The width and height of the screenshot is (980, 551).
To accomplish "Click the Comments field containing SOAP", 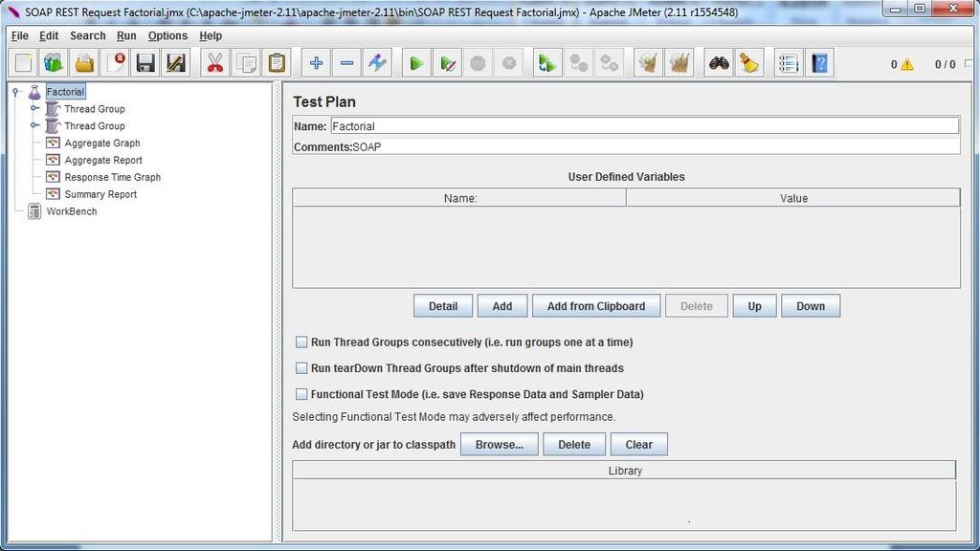I will click(x=657, y=146).
